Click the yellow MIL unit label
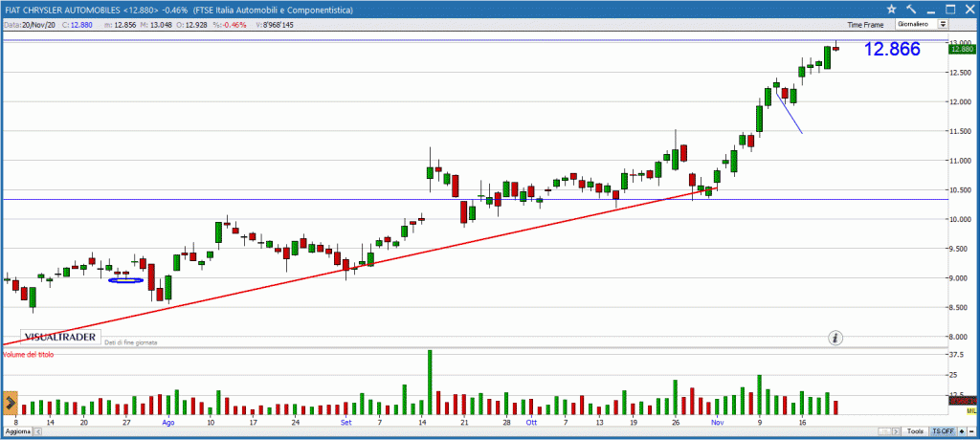Screen dimensions: 980x440 972,410
